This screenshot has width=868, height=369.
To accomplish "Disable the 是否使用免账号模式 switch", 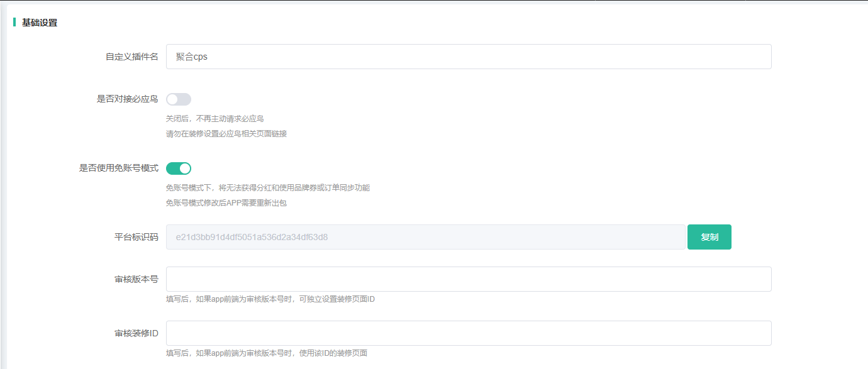I will pyautogui.click(x=179, y=168).
